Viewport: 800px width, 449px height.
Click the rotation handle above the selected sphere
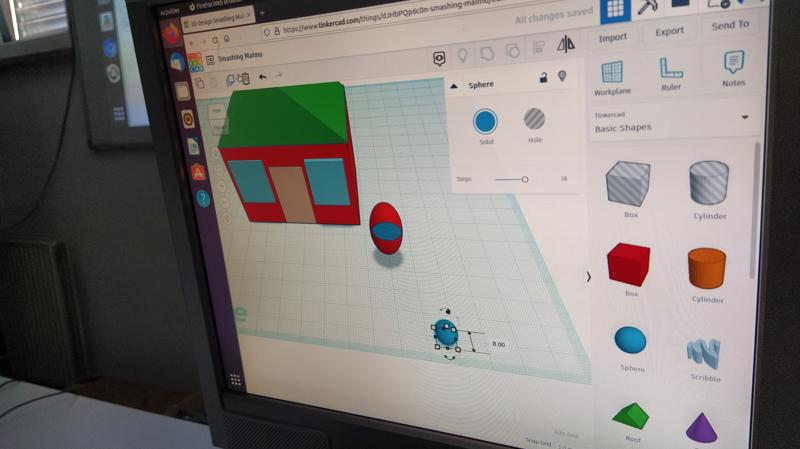pos(447,310)
